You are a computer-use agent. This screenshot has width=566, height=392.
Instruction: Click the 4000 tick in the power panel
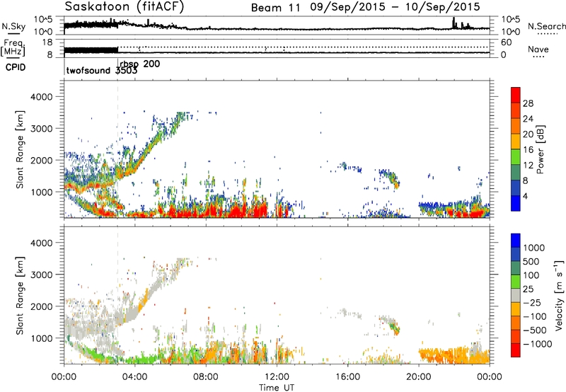coord(41,97)
